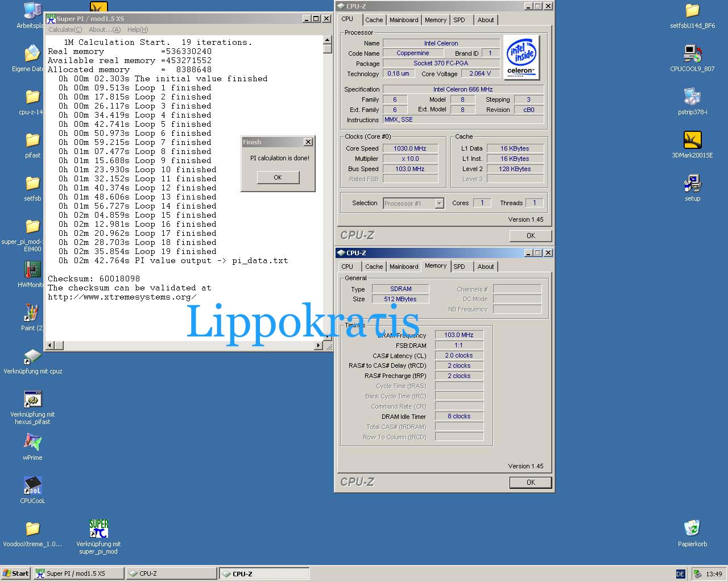The width and height of the screenshot is (728, 582).
Task: Select the active CPU-Z taskbar button
Action: tap(264, 573)
